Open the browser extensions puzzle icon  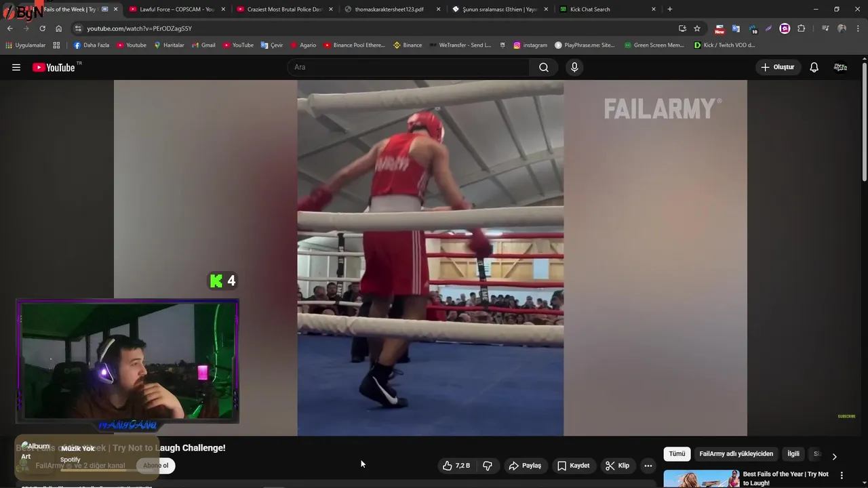coord(801,28)
